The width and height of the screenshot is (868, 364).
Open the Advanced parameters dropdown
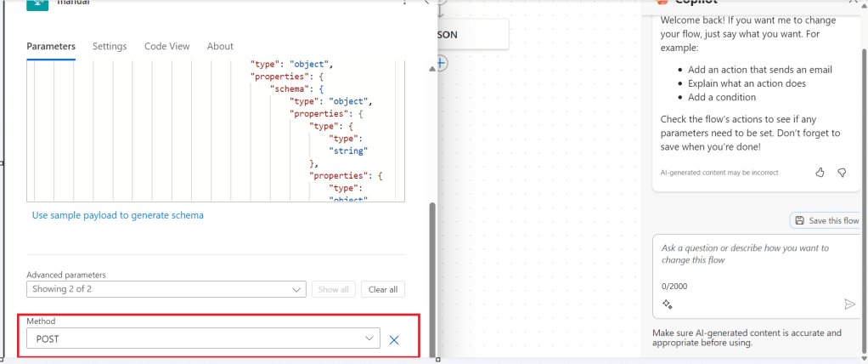[166, 289]
